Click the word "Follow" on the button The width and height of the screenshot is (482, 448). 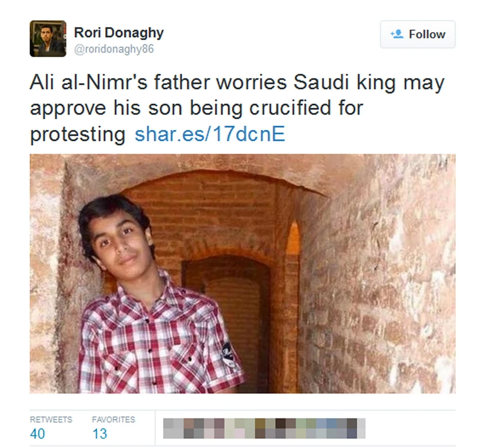[x=427, y=34]
